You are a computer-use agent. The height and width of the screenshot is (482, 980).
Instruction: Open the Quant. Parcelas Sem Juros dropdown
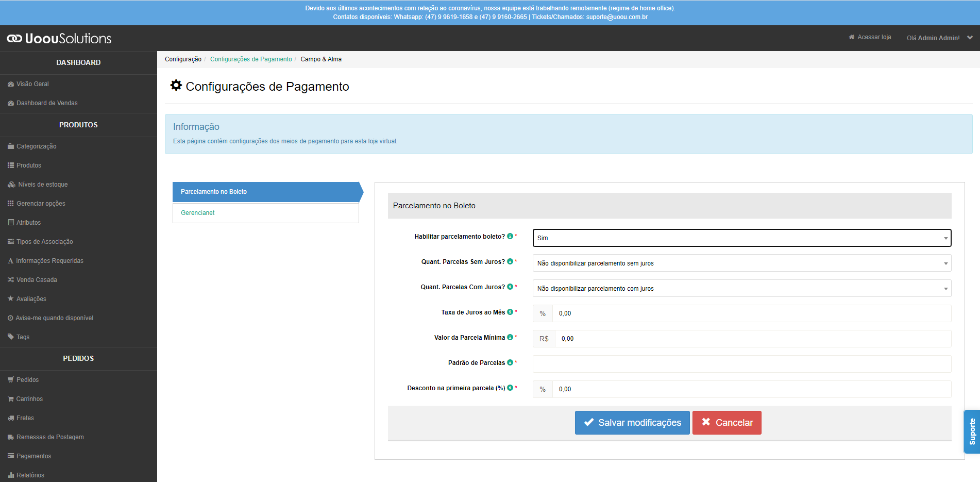click(742, 263)
